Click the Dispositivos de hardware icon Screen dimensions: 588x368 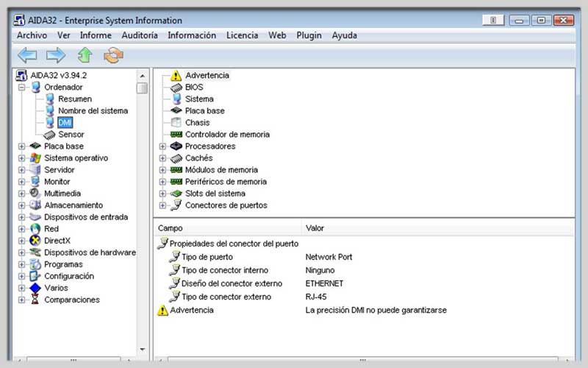click(35, 252)
